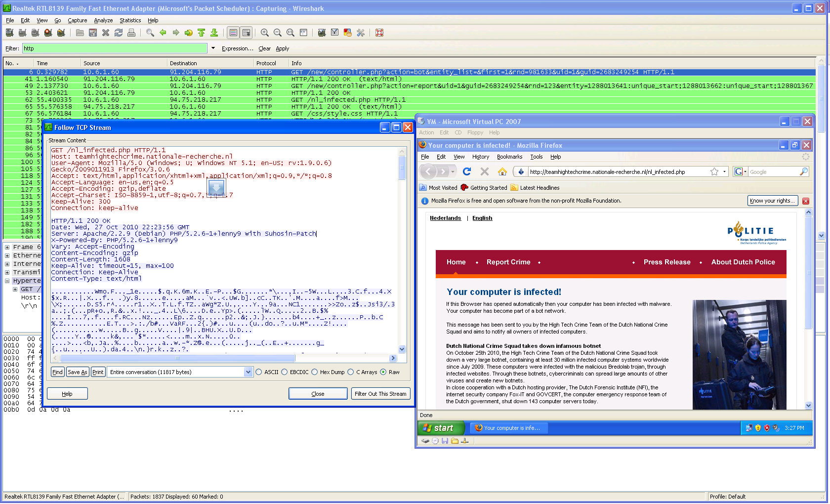The image size is (830, 504).
Task: Click the Wireshark Help lifebuoy icon
Action: [x=379, y=33]
